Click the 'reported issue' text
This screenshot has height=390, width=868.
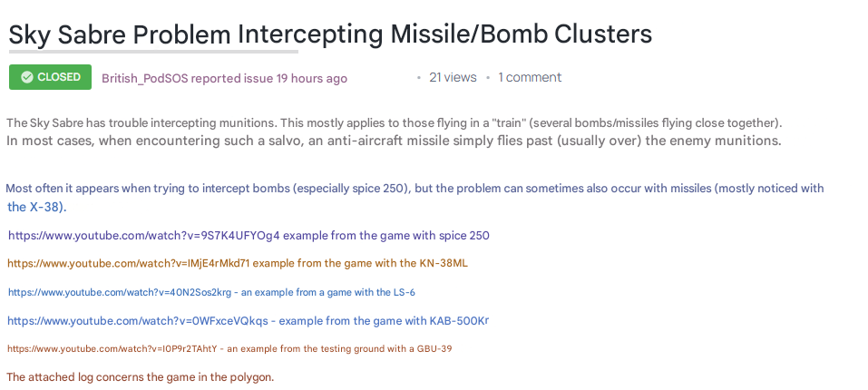[236, 79]
